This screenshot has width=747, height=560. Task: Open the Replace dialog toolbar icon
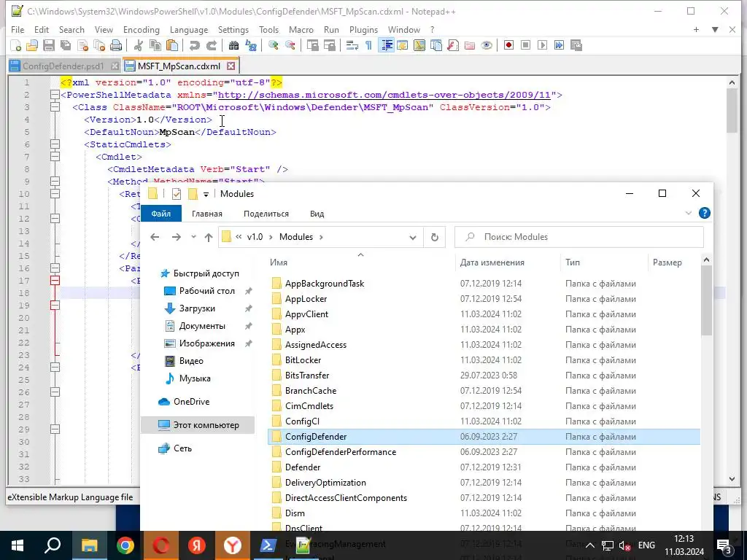click(251, 45)
